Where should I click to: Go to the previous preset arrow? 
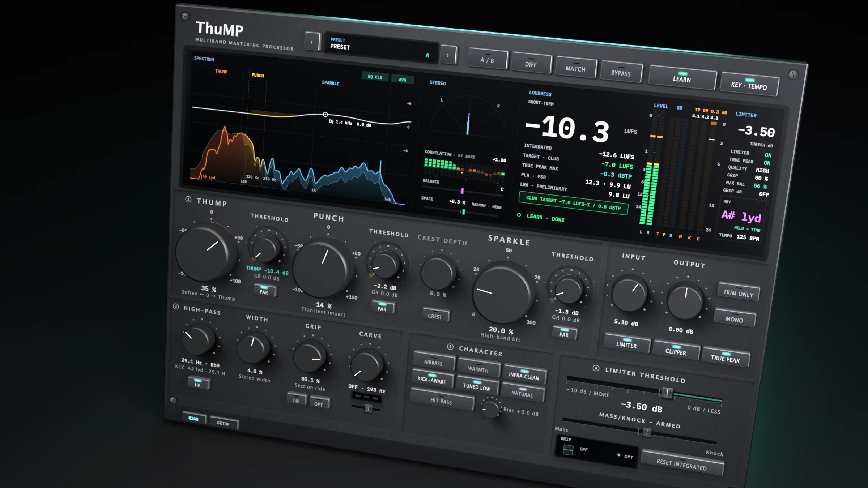(x=312, y=42)
